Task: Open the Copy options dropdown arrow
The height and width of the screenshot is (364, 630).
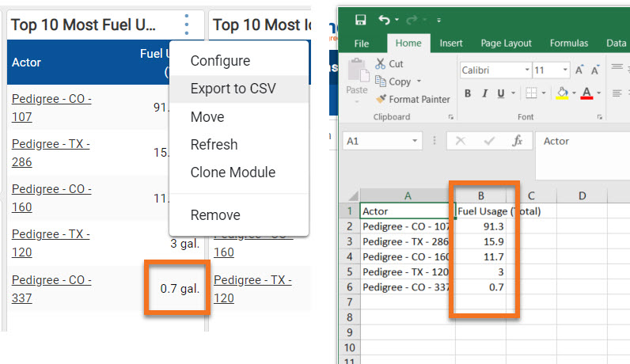Action: (x=419, y=82)
